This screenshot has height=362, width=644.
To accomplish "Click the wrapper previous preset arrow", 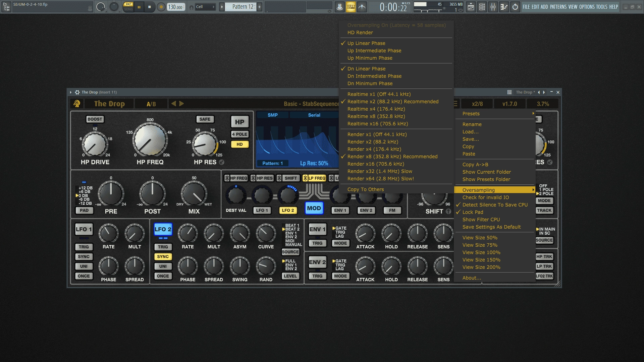I will point(539,92).
